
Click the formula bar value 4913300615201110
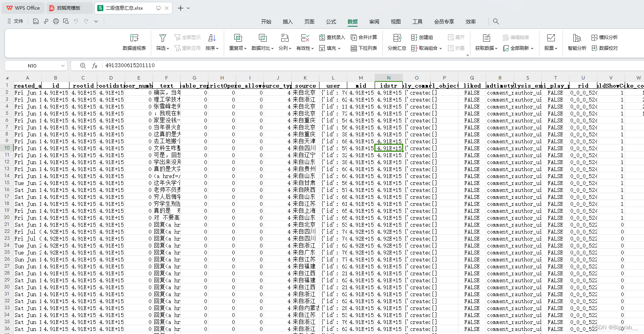[x=130, y=66]
